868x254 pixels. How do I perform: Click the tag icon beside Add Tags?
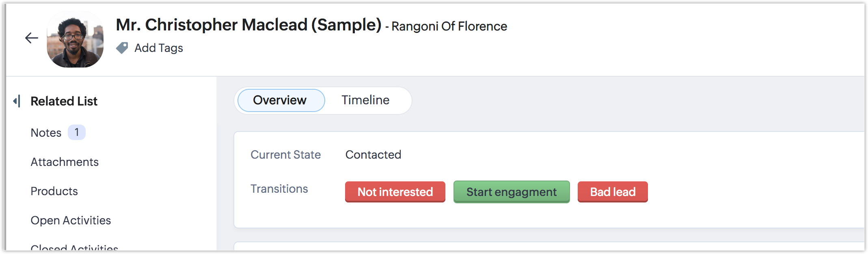pyautogui.click(x=122, y=48)
